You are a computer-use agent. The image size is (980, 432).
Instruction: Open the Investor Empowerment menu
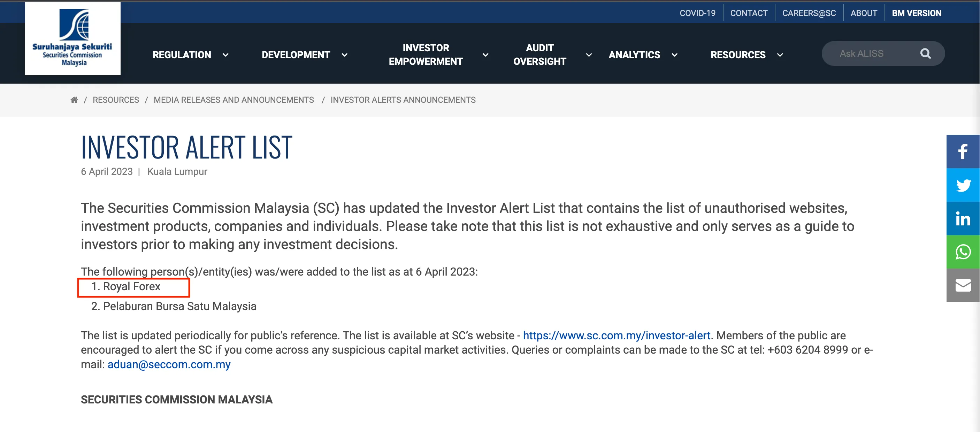point(426,54)
